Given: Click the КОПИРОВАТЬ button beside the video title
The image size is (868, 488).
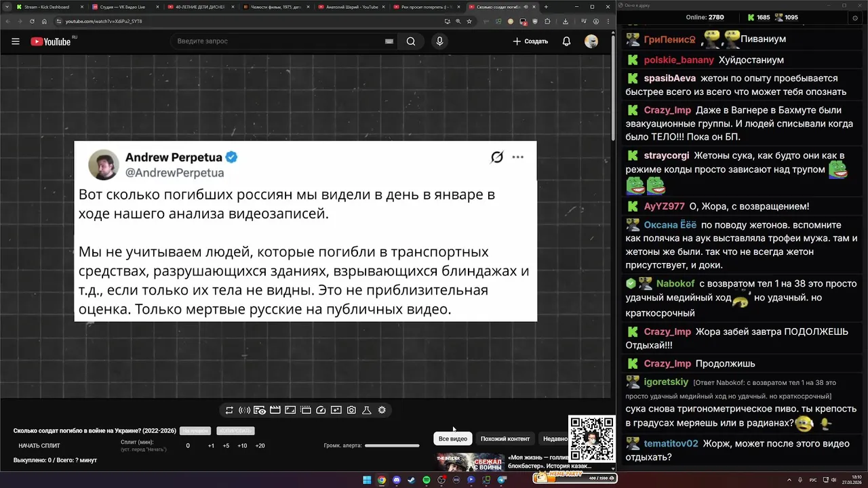Looking at the screenshot, I should [x=235, y=431].
